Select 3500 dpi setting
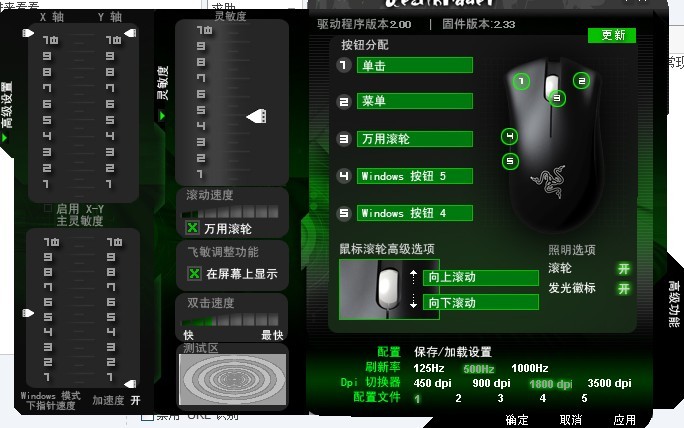 pos(609,383)
